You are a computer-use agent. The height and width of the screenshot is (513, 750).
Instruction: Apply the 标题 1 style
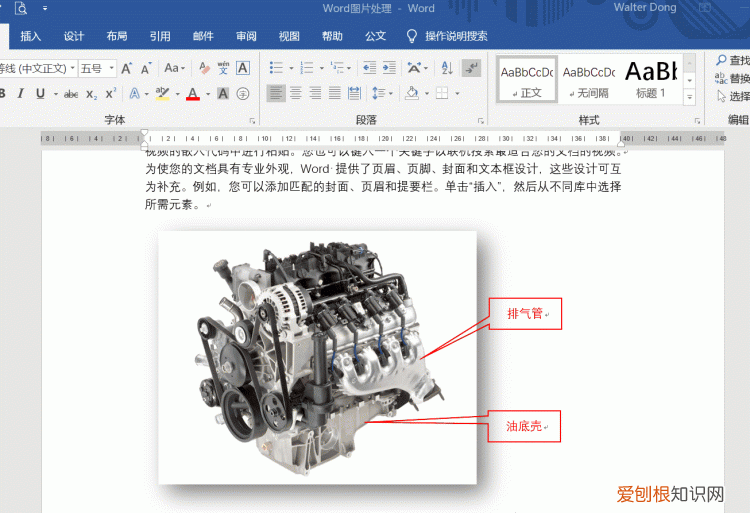(651, 79)
